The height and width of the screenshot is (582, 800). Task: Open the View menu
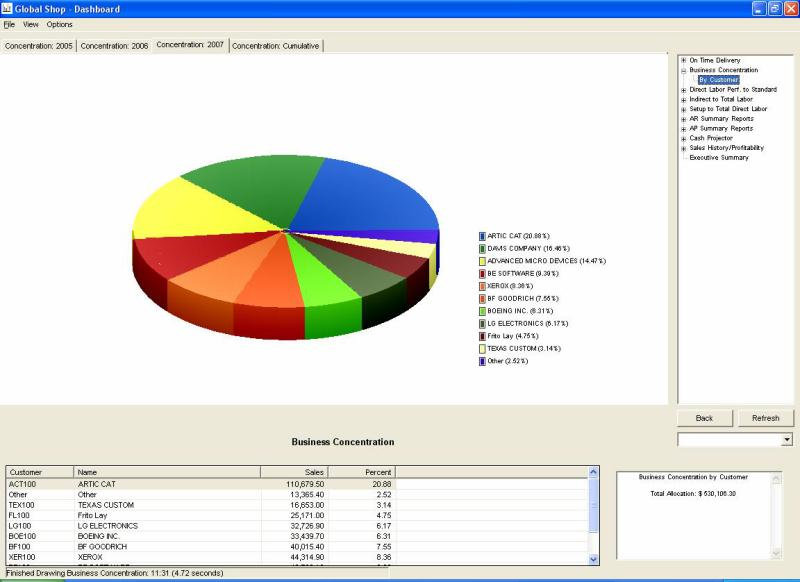31,24
